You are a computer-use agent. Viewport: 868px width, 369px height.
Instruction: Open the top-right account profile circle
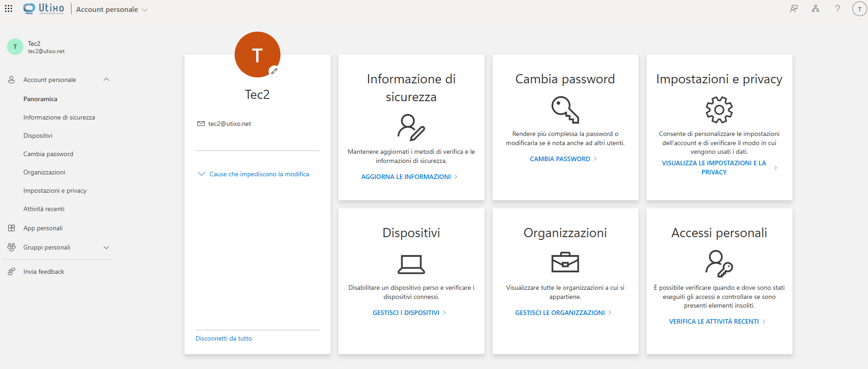tap(859, 9)
